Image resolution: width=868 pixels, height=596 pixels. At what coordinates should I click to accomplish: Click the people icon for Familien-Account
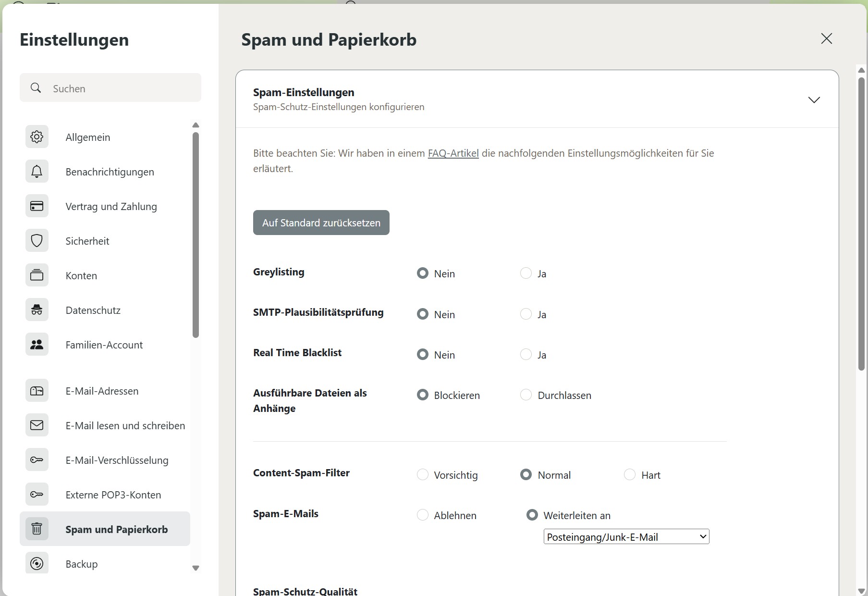37,345
